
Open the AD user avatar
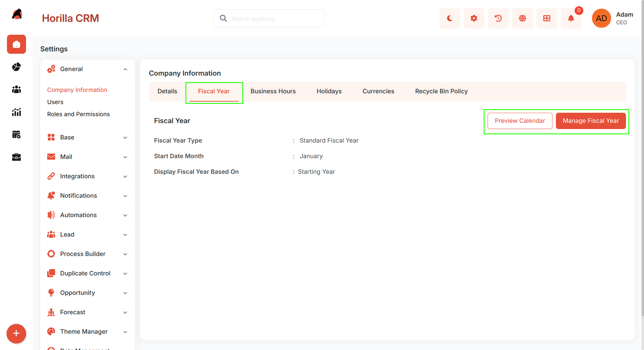click(x=601, y=18)
